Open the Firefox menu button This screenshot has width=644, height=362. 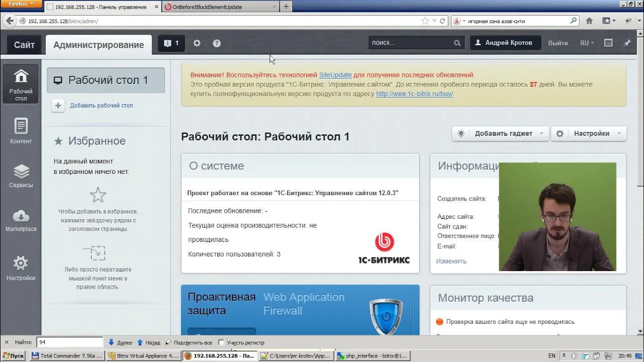pos(20,4)
